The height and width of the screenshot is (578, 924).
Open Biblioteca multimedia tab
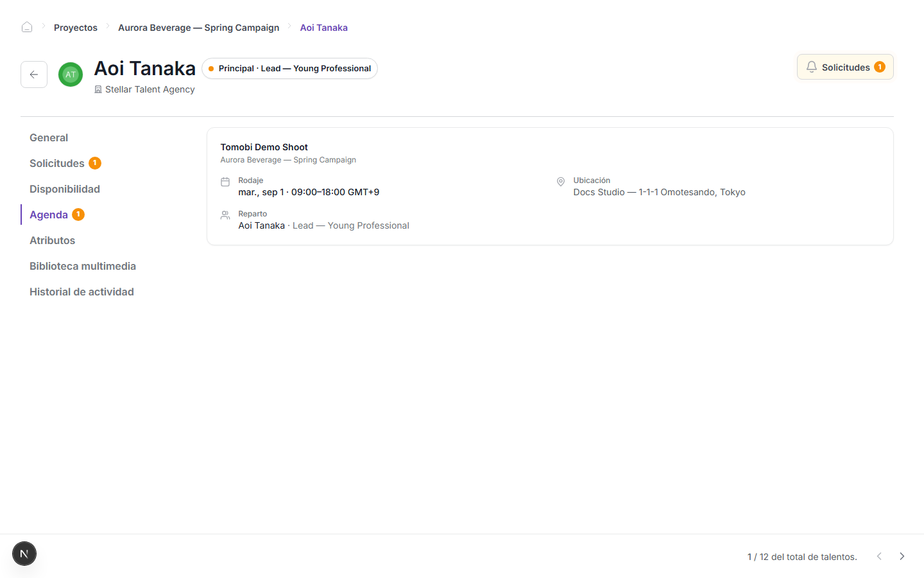coord(83,266)
